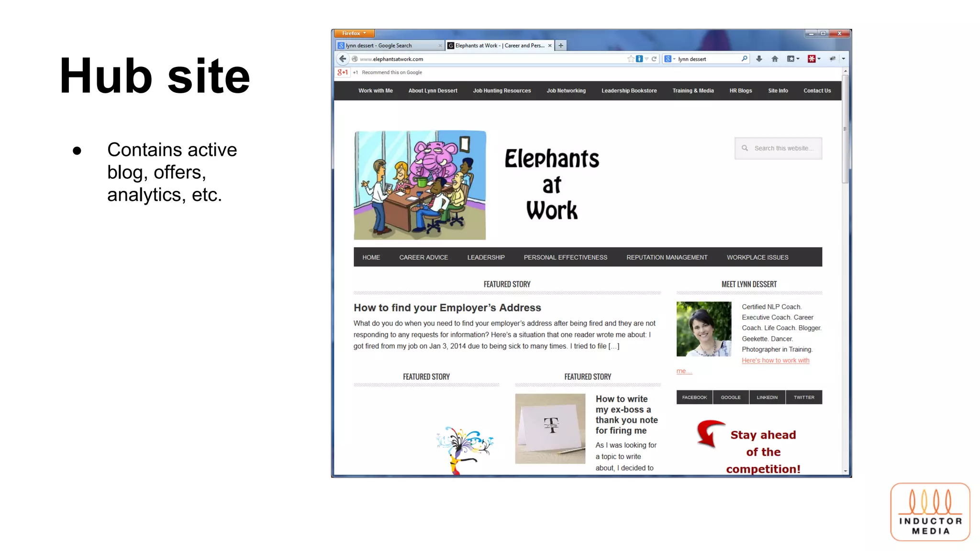Click the scrollbar up arrow

click(845, 71)
